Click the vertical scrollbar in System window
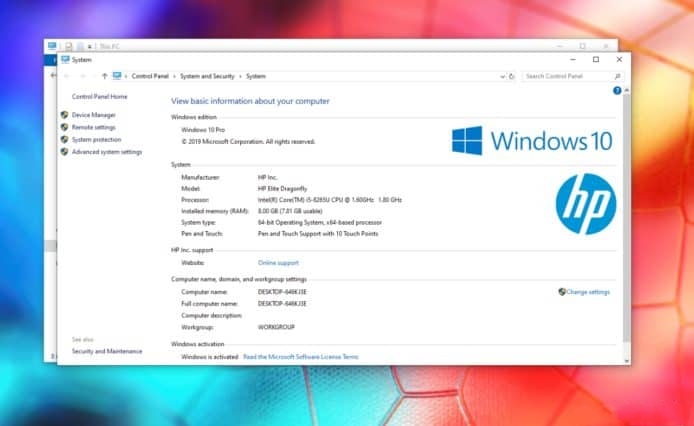The image size is (694, 426). tap(626, 217)
